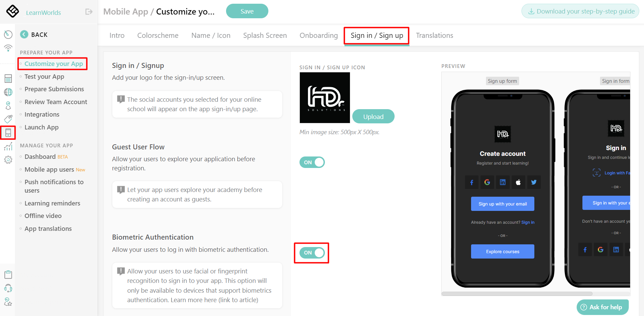Click the Upload icon button
Image resolution: width=644 pixels, height=316 pixels.
(373, 117)
